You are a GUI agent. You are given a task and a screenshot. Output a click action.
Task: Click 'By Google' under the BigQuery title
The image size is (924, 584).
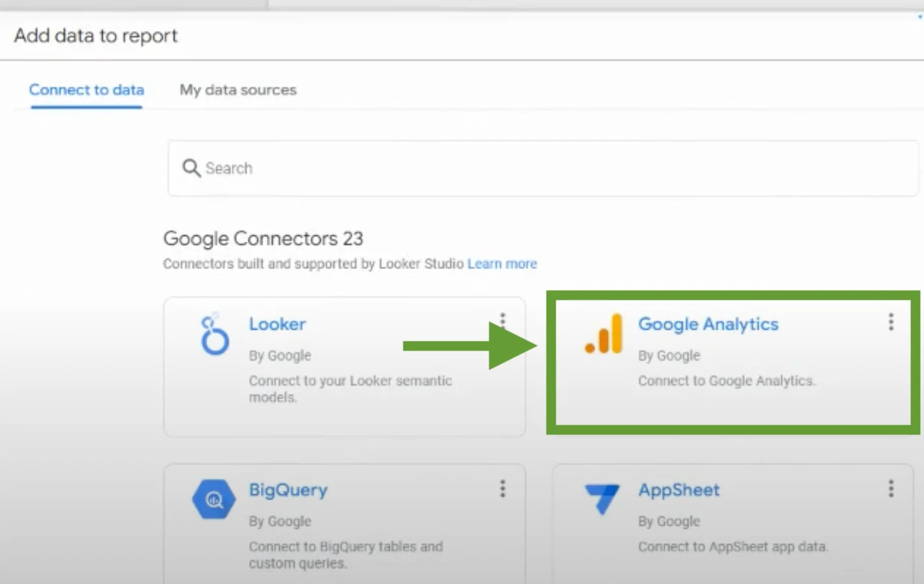pyautogui.click(x=280, y=522)
